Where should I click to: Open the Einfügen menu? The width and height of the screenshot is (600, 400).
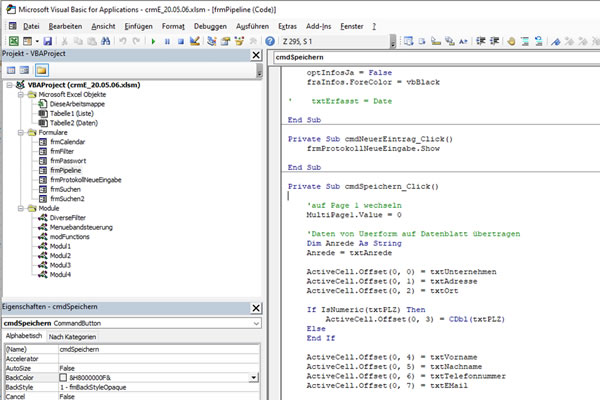[x=138, y=23]
